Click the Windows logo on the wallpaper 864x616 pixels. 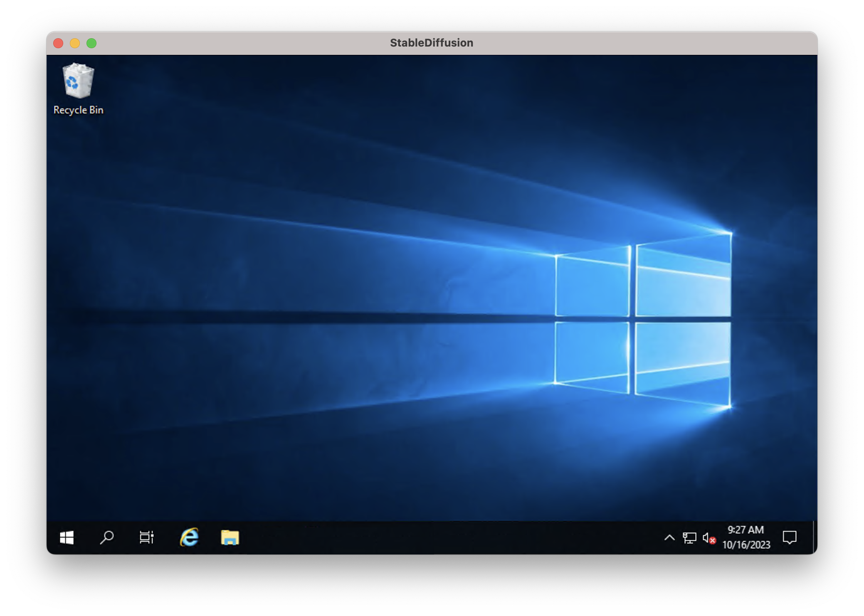click(x=642, y=320)
